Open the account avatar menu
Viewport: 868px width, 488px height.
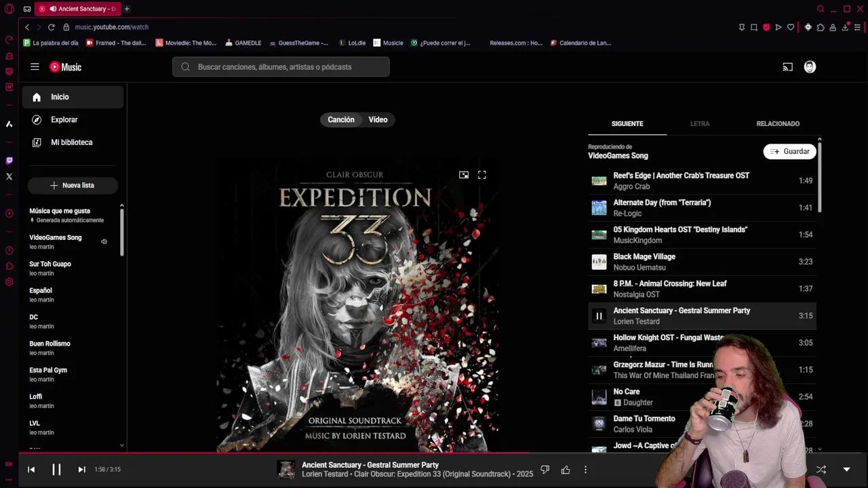810,67
